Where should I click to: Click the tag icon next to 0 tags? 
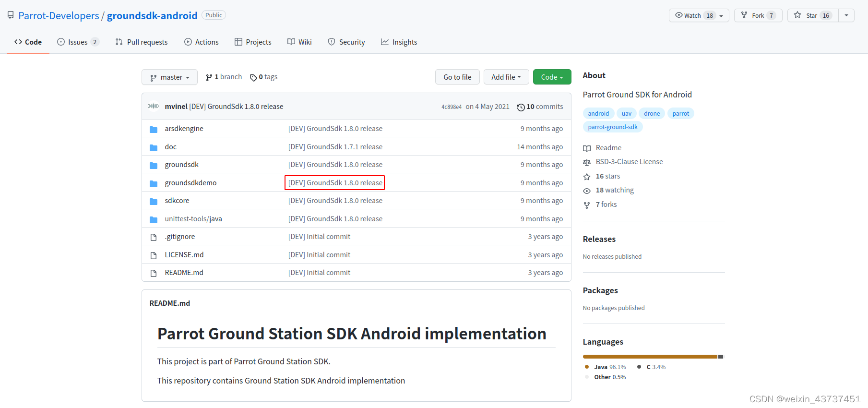coord(253,77)
